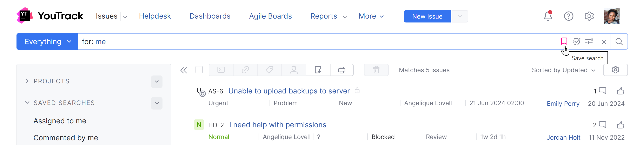Click the print issues icon
The height and width of the screenshot is (145, 644).
[341, 70]
